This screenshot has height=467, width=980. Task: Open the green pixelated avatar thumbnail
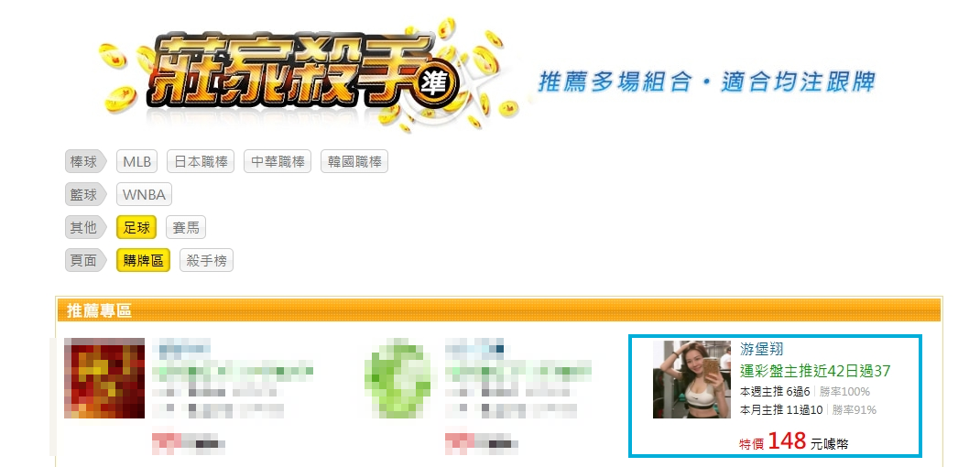[x=397, y=378]
